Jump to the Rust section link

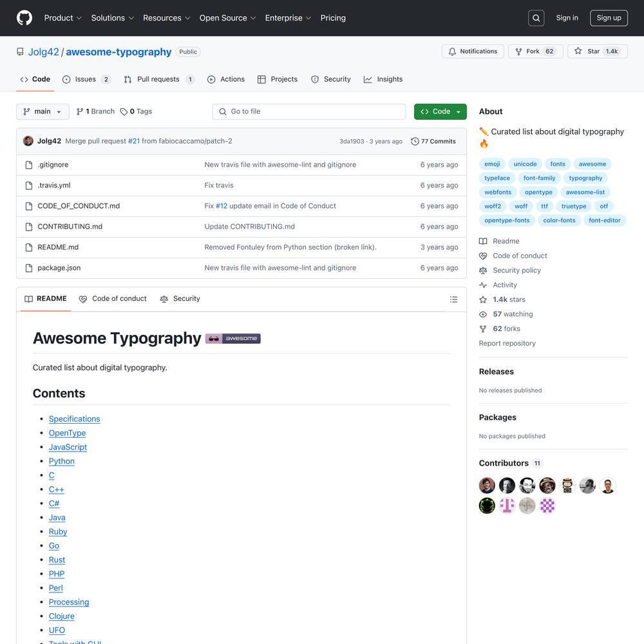pos(57,560)
